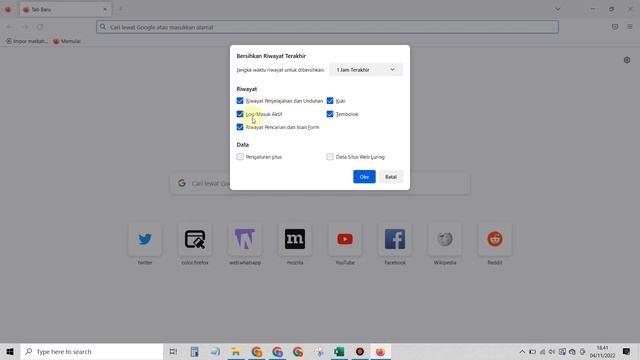
Task: Open Task View on the taskbar
Action: click(x=173, y=351)
